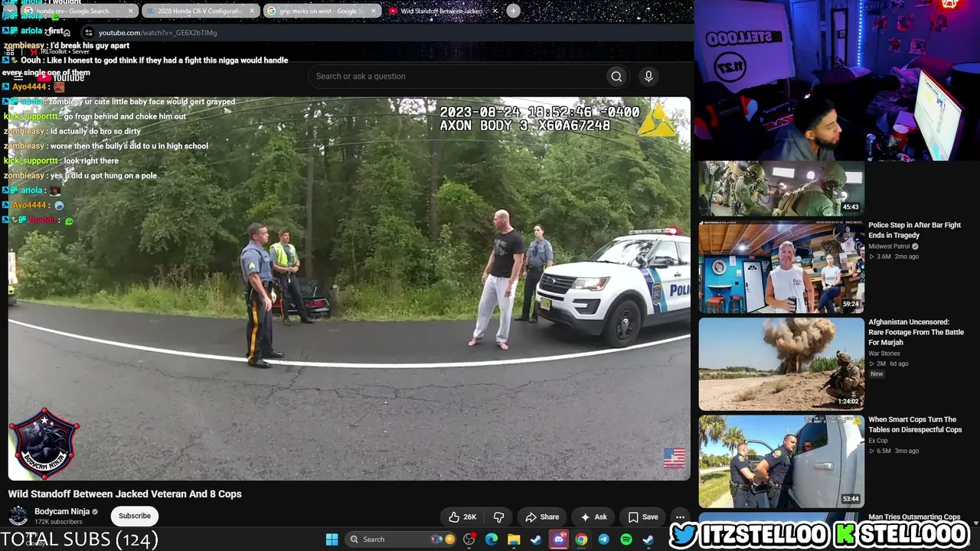
Task: Open the Bodycam Ninja channel name link
Action: (x=62, y=511)
